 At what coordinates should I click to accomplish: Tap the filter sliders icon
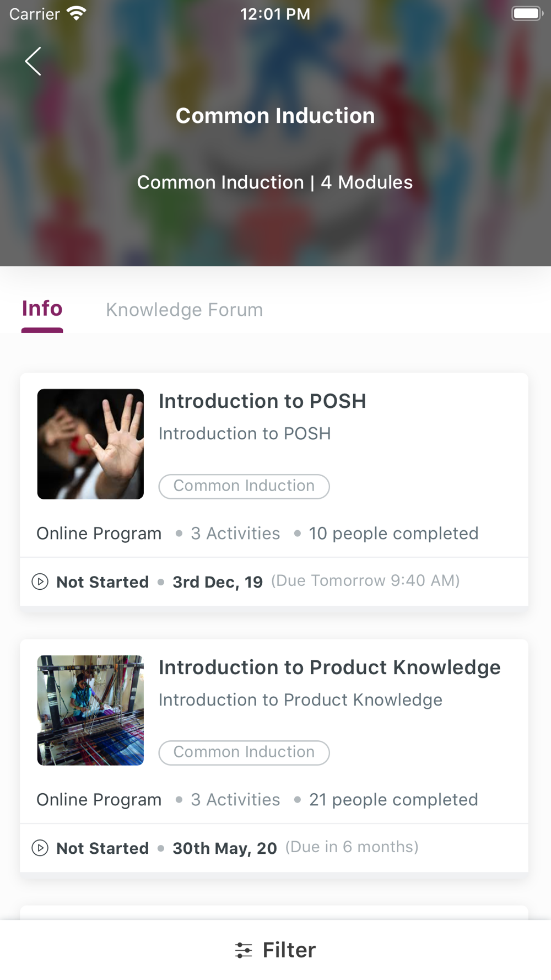pyautogui.click(x=243, y=950)
